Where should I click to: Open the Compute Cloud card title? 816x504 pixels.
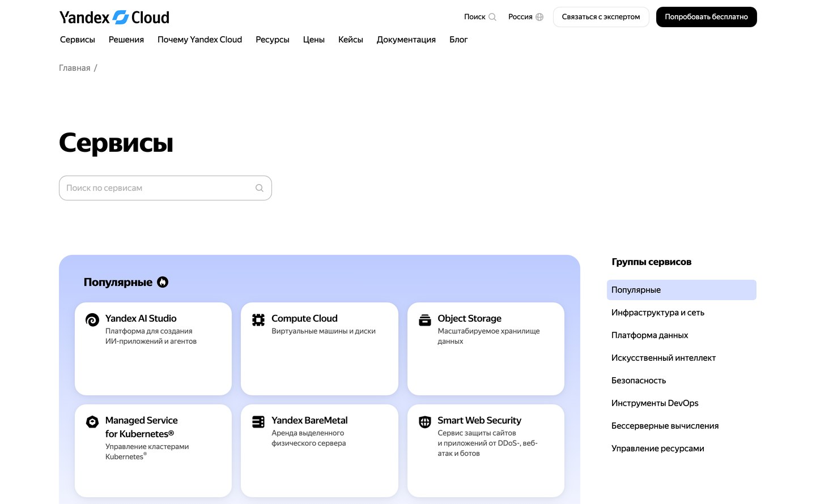tap(304, 318)
